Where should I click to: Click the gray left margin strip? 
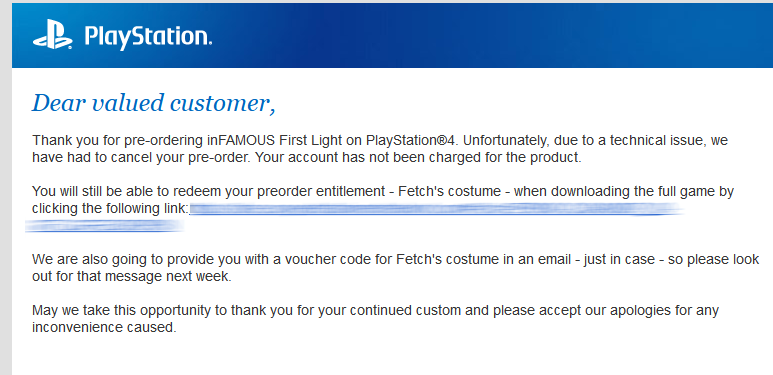pos(5,187)
